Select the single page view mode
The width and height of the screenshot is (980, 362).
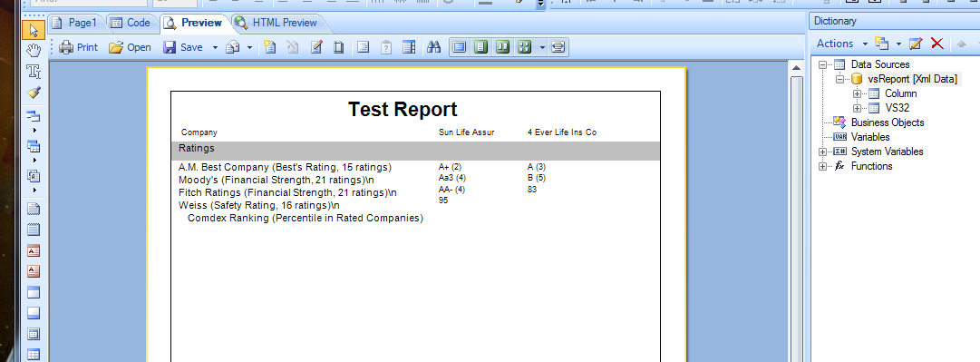pos(460,47)
